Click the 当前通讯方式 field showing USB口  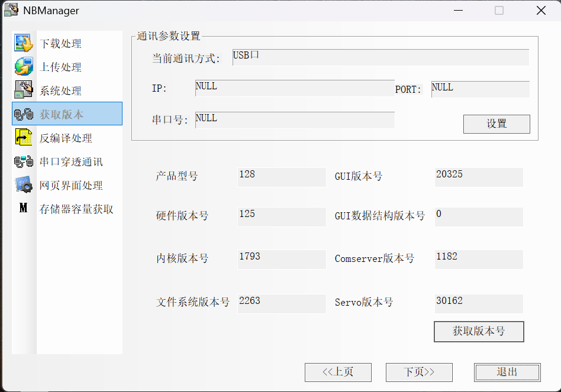(x=380, y=57)
